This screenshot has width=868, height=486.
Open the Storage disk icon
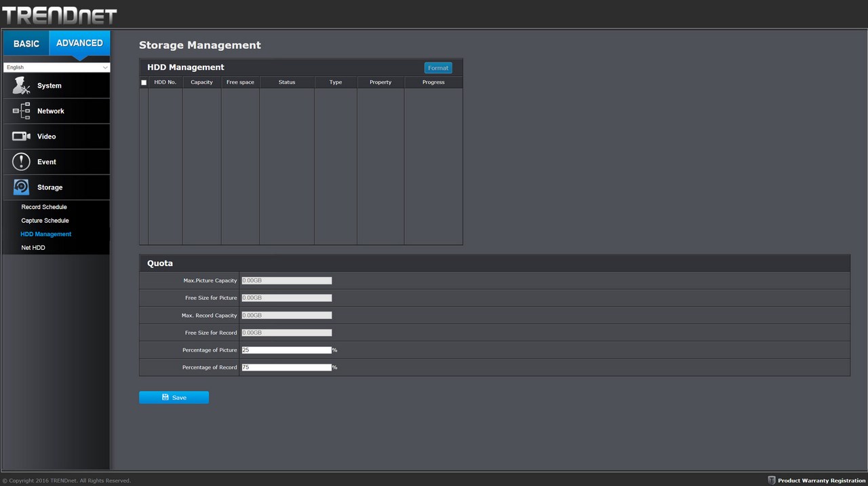[22, 187]
